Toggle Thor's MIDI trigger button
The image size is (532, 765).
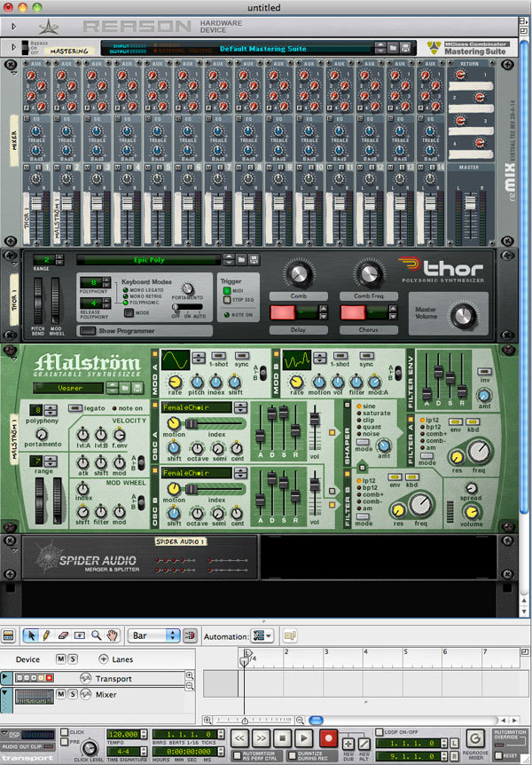click(227, 291)
